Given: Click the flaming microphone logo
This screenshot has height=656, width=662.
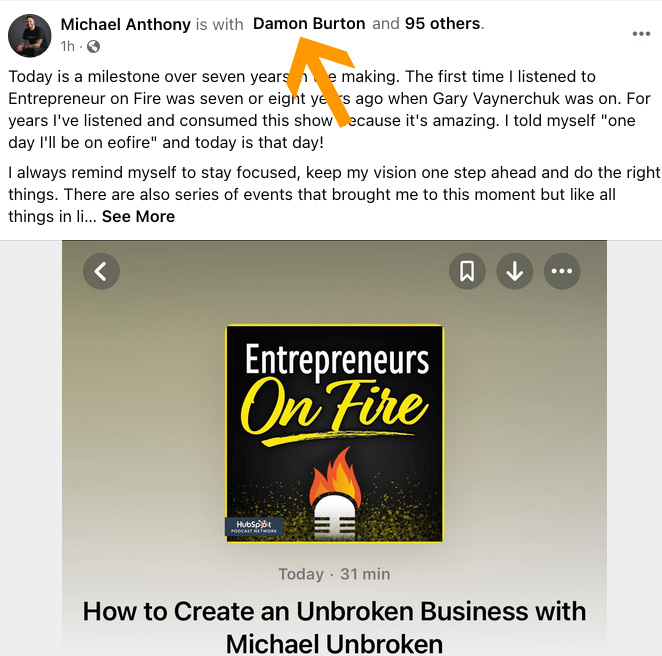Looking at the screenshot, I should pyautogui.click(x=335, y=494).
